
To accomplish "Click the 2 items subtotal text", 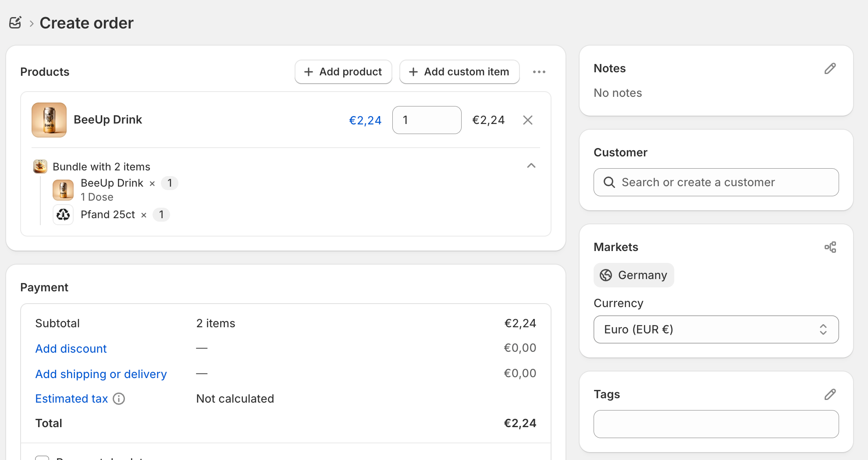I will point(216,323).
